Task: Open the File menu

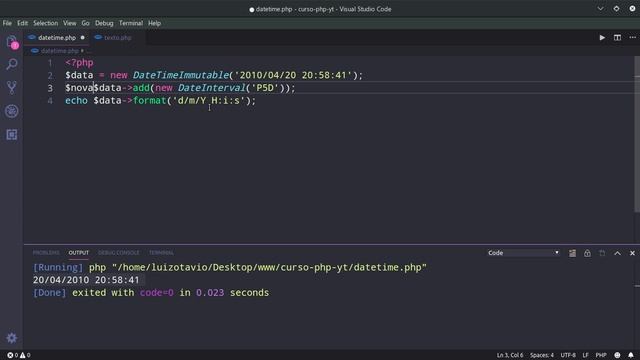Action: pos(7,23)
